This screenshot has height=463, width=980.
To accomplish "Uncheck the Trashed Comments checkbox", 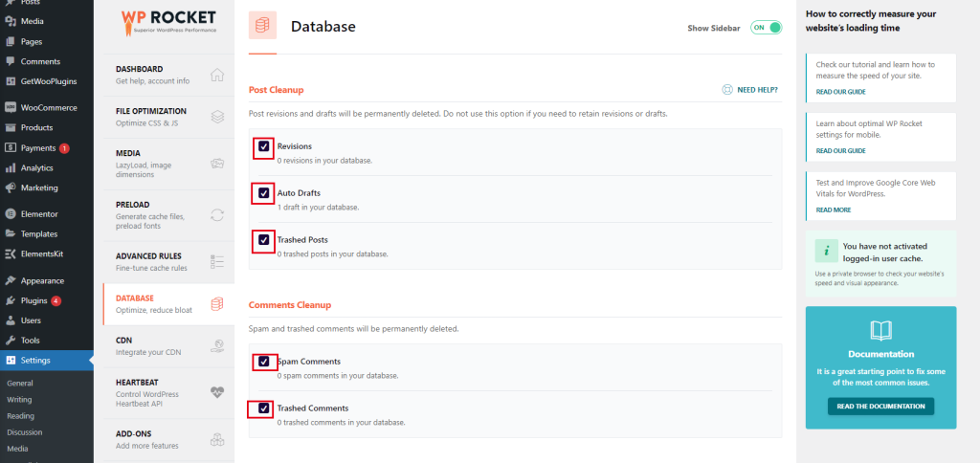I will [264, 408].
